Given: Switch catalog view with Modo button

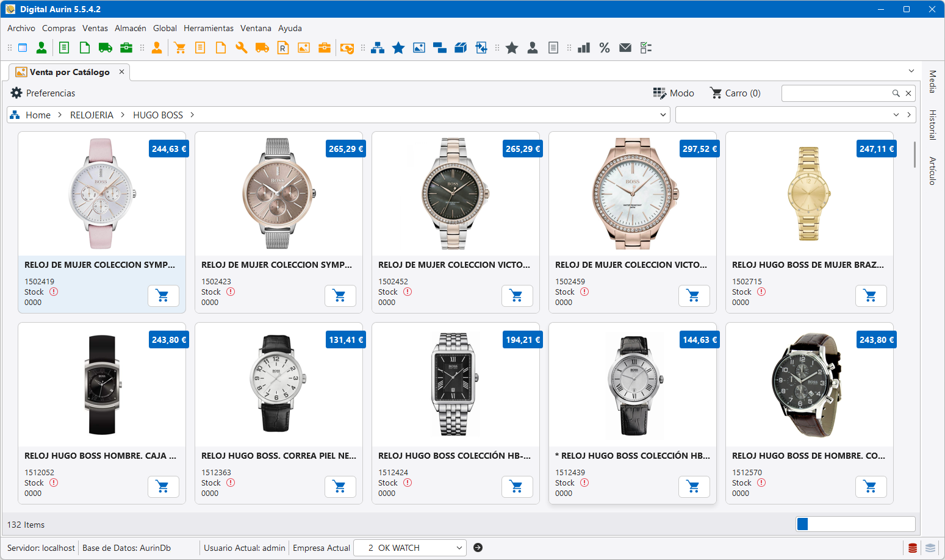Looking at the screenshot, I should click(x=674, y=93).
